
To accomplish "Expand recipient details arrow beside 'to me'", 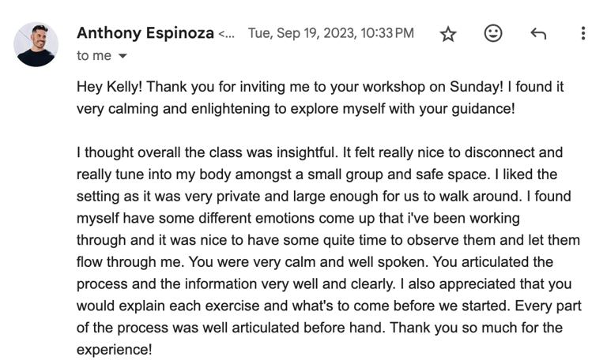I will click(x=123, y=56).
